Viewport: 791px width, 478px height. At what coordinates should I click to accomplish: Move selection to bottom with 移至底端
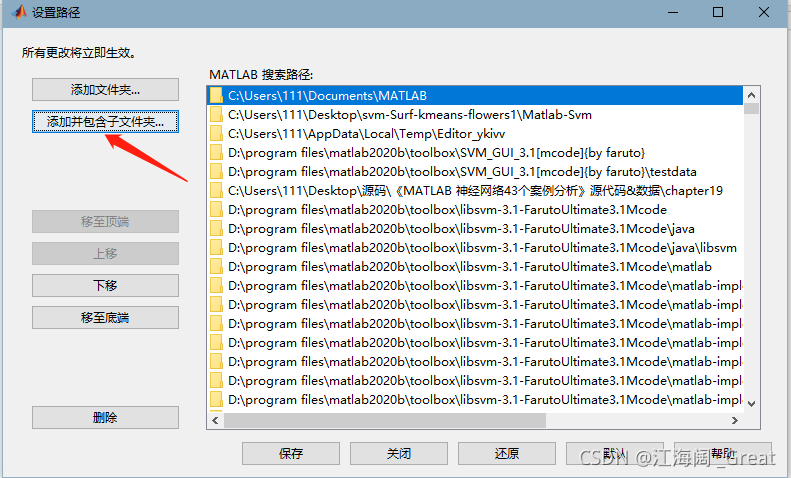click(105, 318)
